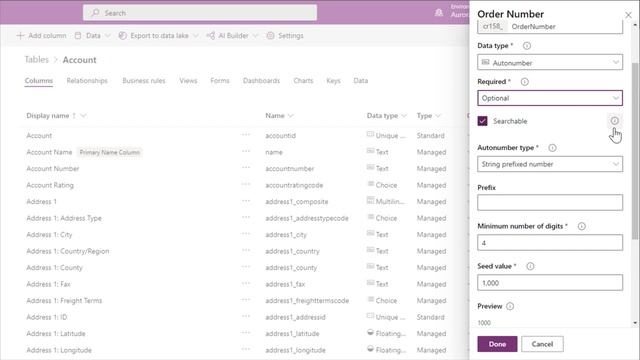
Task: Open the Data toolbar menu icon
Action: click(78, 36)
